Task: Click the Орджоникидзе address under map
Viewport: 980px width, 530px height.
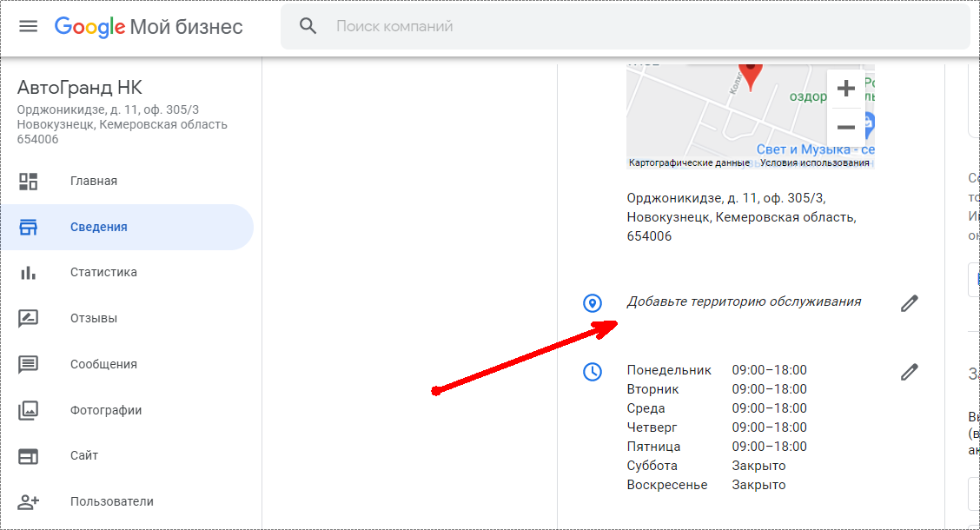Action: (741, 217)
